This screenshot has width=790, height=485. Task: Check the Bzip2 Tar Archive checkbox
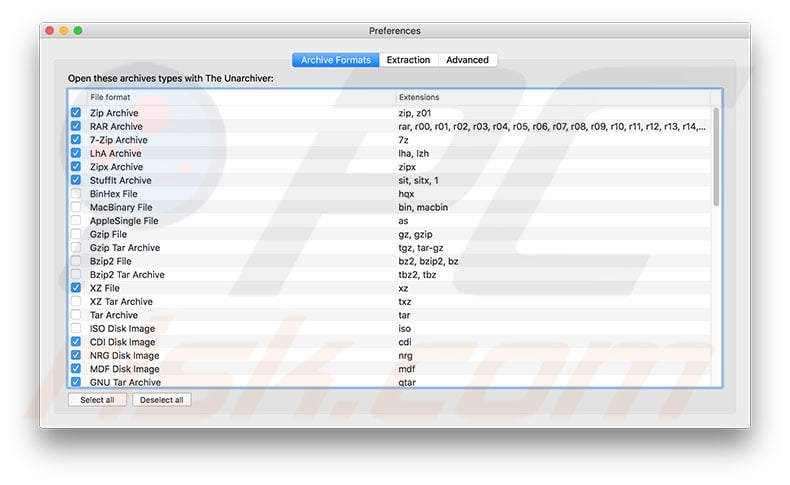76,274
